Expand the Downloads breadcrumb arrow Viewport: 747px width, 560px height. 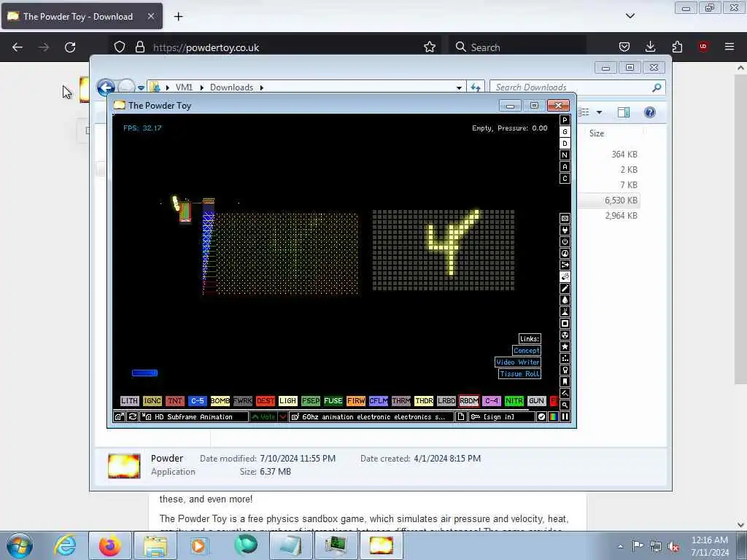[262, 87]
